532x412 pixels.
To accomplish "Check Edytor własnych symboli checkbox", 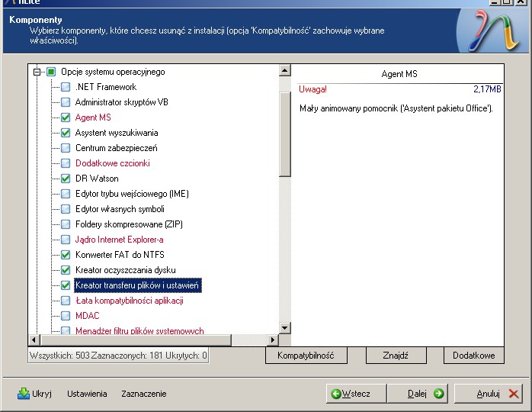I will (x=66, y=209).
